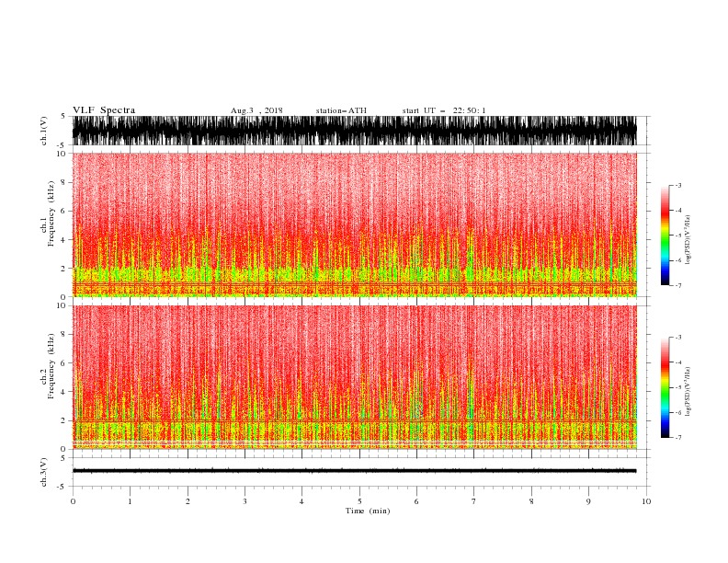Click the "start UT = 22:50: 1" text
728x563 pixels.
(444, 110)
